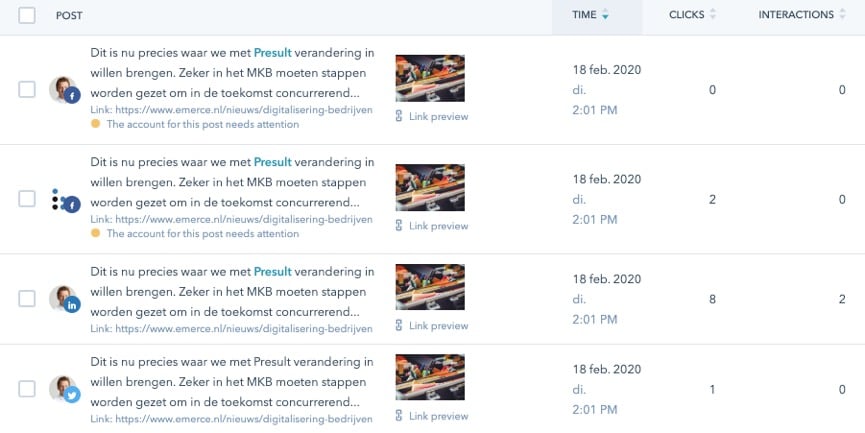865x433 pixels.
Task: Open thumbnail image of second post
Action: pyautogui.click(x=430, y=188)
